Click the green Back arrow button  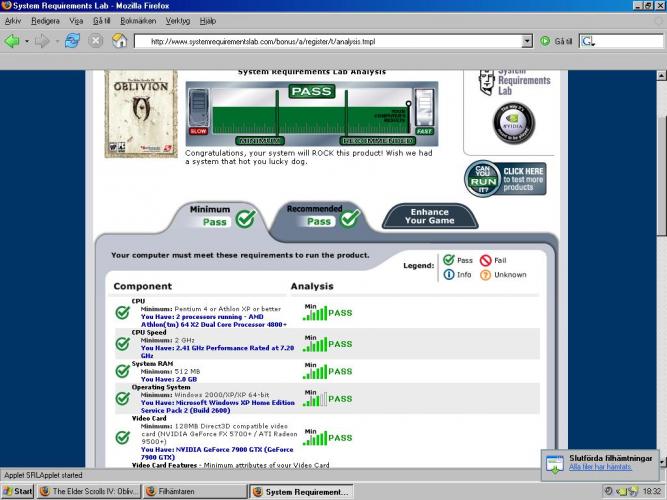tap(12, 41)
